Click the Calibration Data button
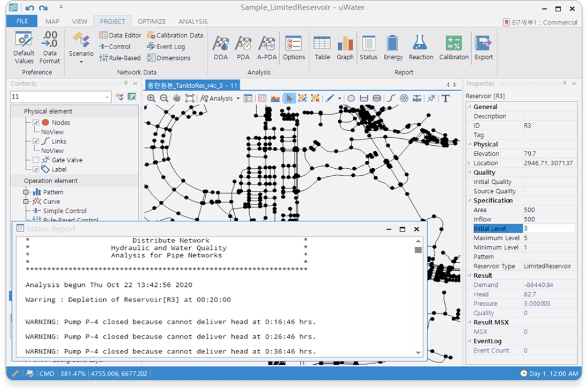588x392 pixels. pyautogui.click(x=175, y=35)
